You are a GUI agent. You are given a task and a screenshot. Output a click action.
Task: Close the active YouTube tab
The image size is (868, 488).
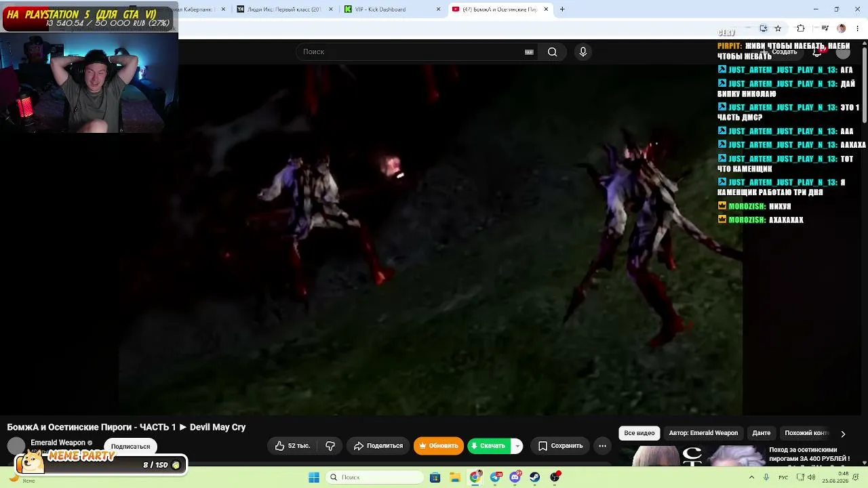[x=546, y=9]
